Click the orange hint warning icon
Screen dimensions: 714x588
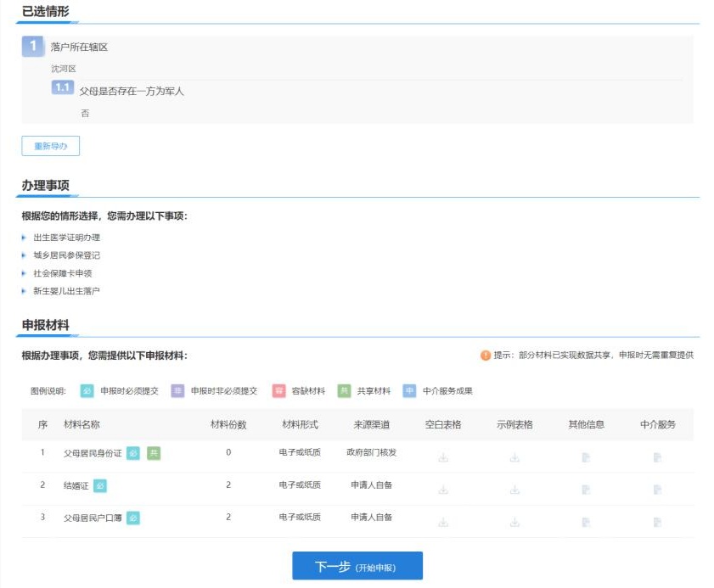(x=486, y=356)
